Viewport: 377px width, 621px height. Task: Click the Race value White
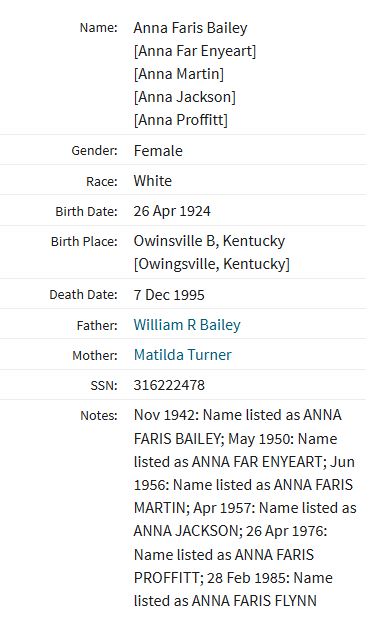coord(152,181)
